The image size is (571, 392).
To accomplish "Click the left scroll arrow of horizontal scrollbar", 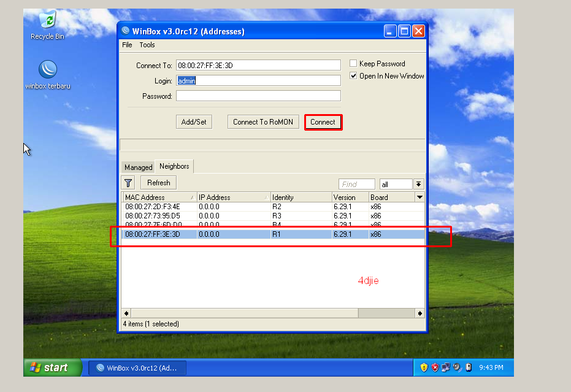I will (126, 313).
